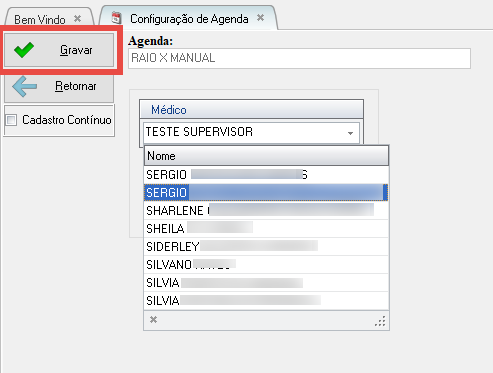Image resolution: width=493 pixels, height=373 pixels.
Task: Select the Configuração de Agenda tab
Action: [x=189, y=19]
